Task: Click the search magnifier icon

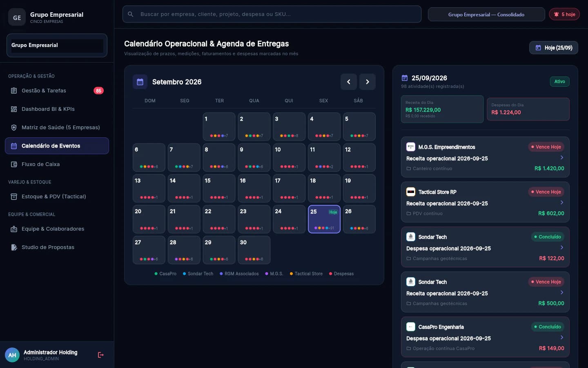Action: pos(131,14)
